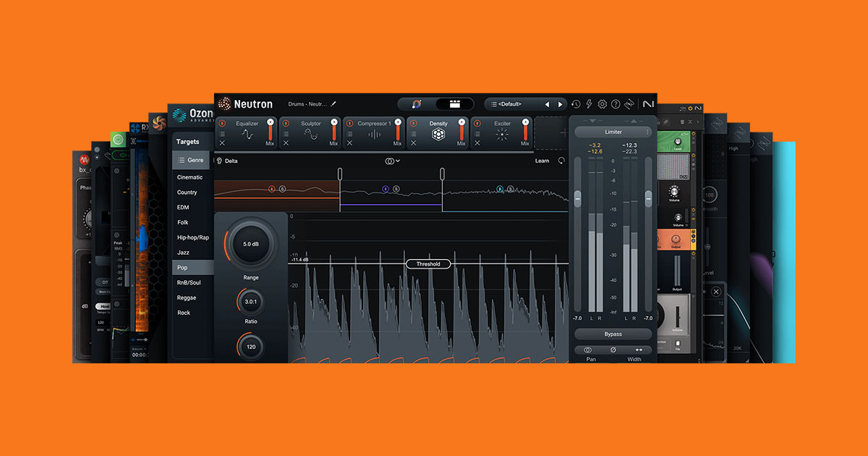The image size is (868, 456).
Task: Solo the blue high band
Action: [509, 189]
